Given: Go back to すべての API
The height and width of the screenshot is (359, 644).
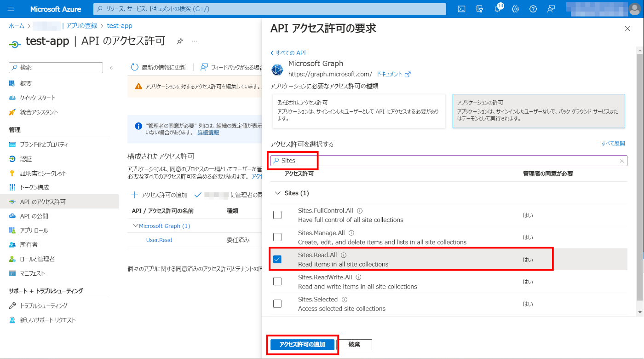Looking at the screenshot, I should (288, 53).
